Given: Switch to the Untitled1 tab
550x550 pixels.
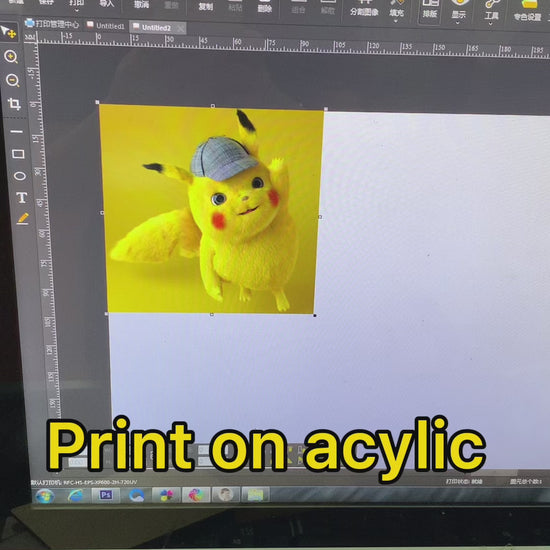Looking at the screenshot, I should [106, 26].
